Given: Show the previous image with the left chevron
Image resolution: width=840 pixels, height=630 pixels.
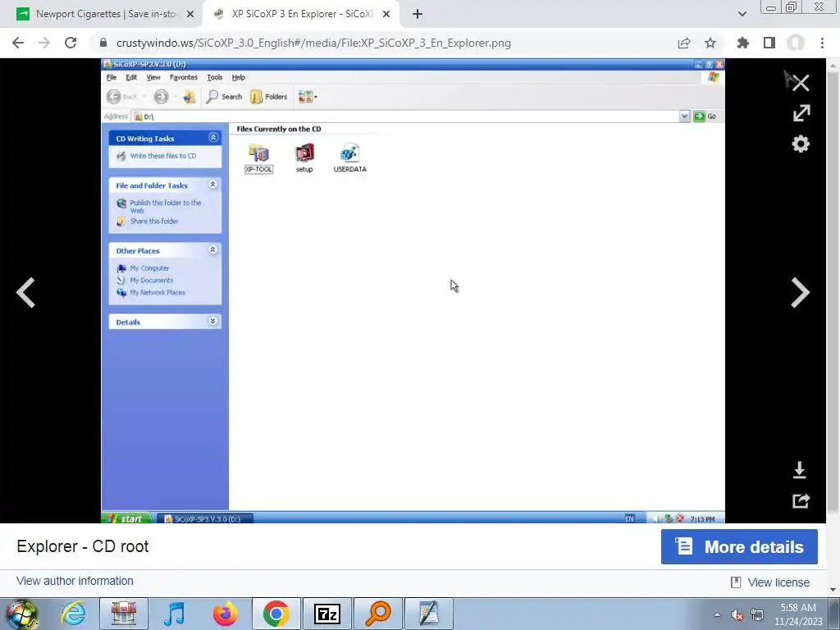Looking at the screenshot, I should coord(25,293).
